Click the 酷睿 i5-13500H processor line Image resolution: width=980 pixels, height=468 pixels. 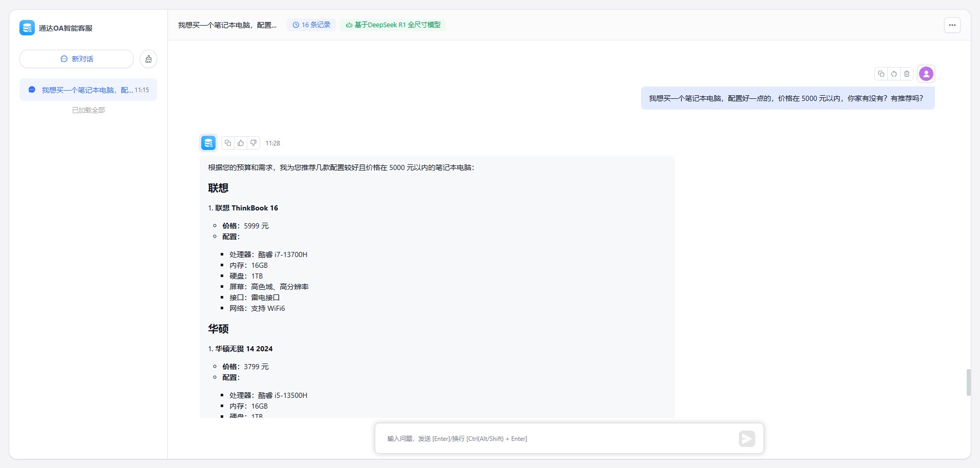(x=268, y=395)
